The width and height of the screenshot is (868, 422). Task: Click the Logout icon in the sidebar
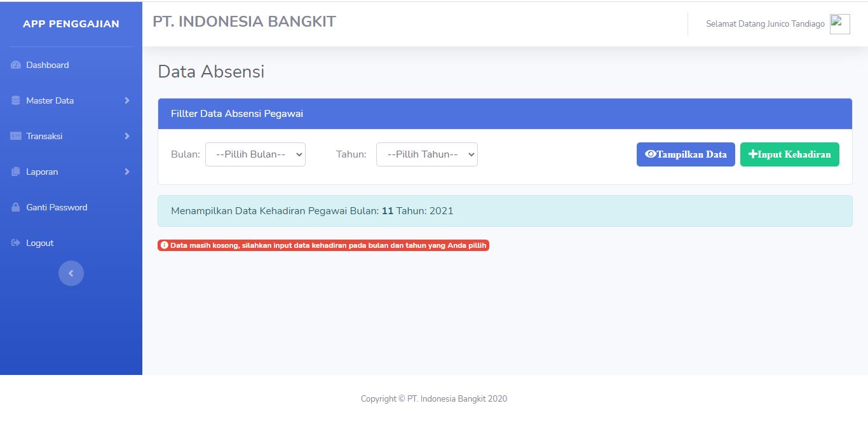click(15, 242)
